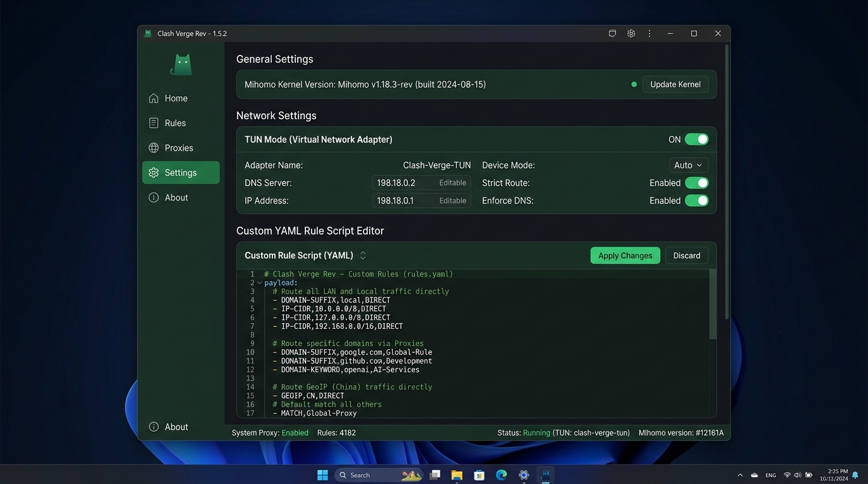Screen dimensions: 868x484
Task: Select the Settings item in the sidebar
Action: (181, 173)
